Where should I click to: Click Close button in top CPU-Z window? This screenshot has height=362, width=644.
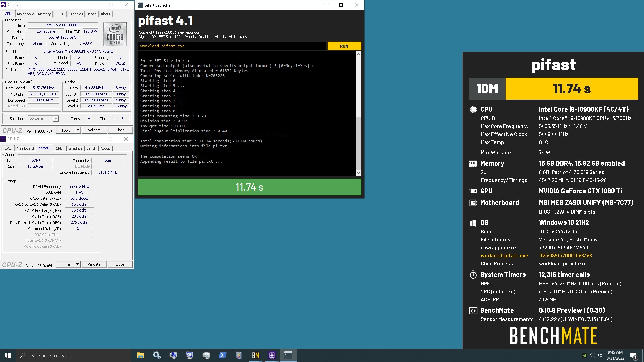click(x=120, y=130)
